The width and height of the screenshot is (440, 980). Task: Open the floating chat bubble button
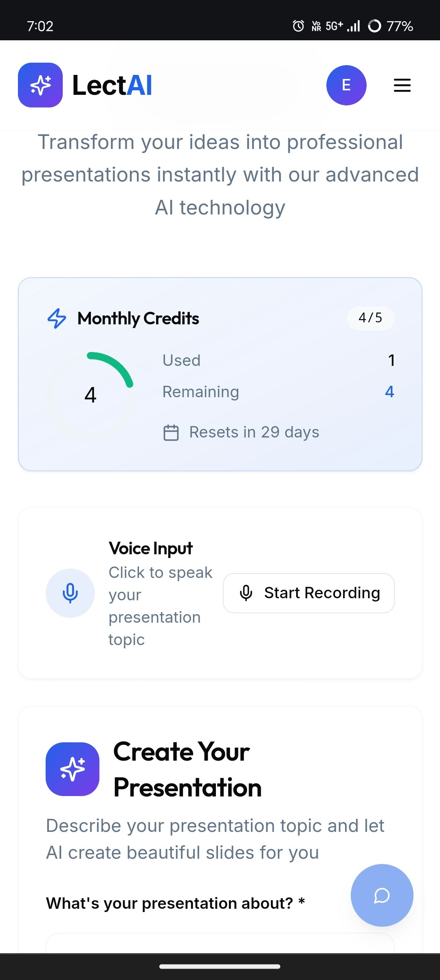[x=382, y=895]
